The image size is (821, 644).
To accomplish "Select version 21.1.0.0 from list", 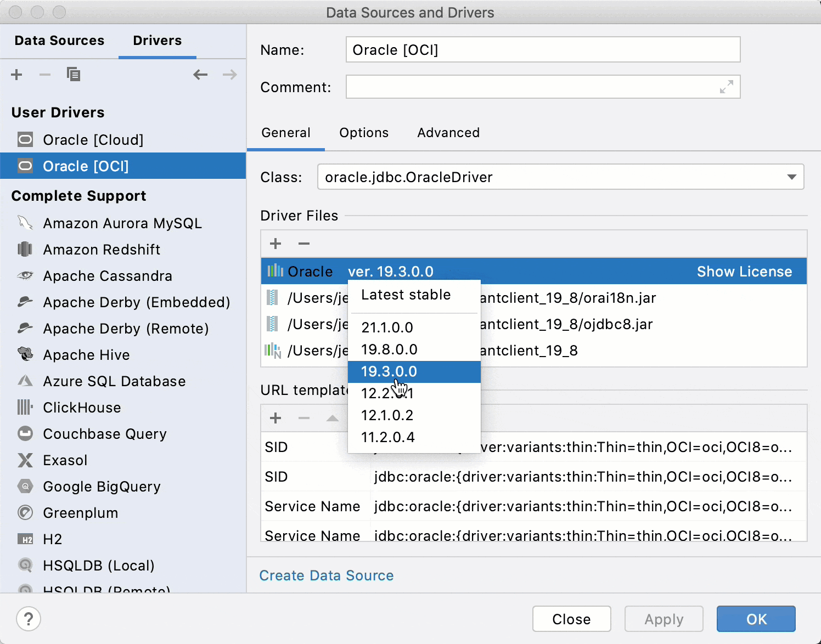I will click(x=387, y=327).
